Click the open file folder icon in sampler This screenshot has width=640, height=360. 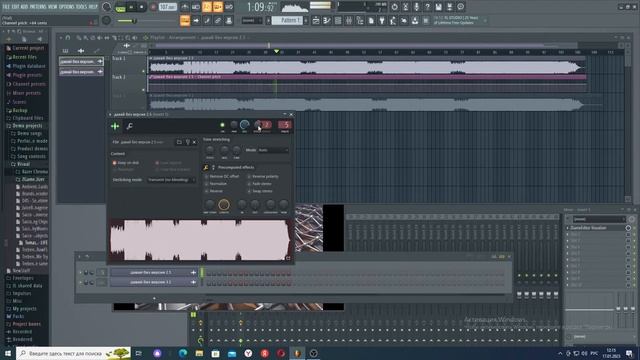click(x=179, y=142)
